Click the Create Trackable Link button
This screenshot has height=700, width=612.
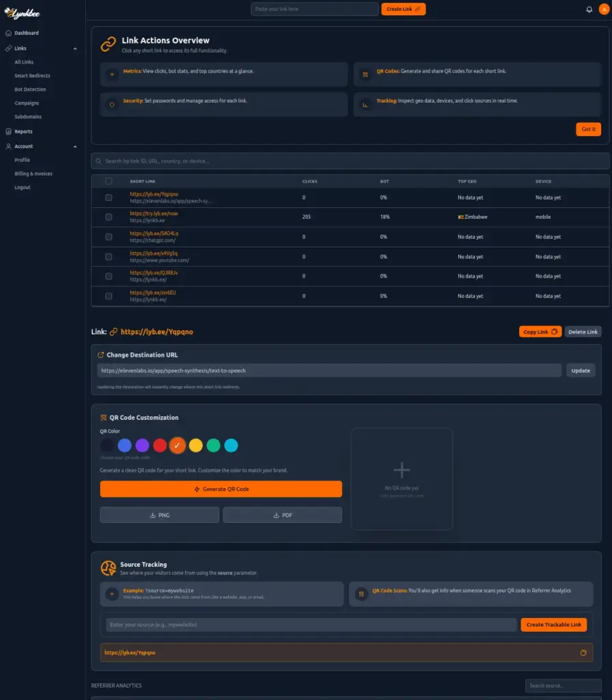point(553,624)
